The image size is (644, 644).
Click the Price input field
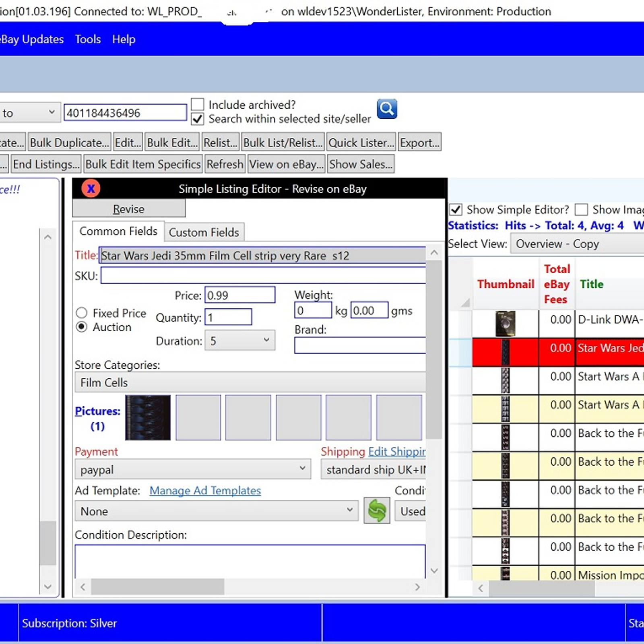[240, 295]
